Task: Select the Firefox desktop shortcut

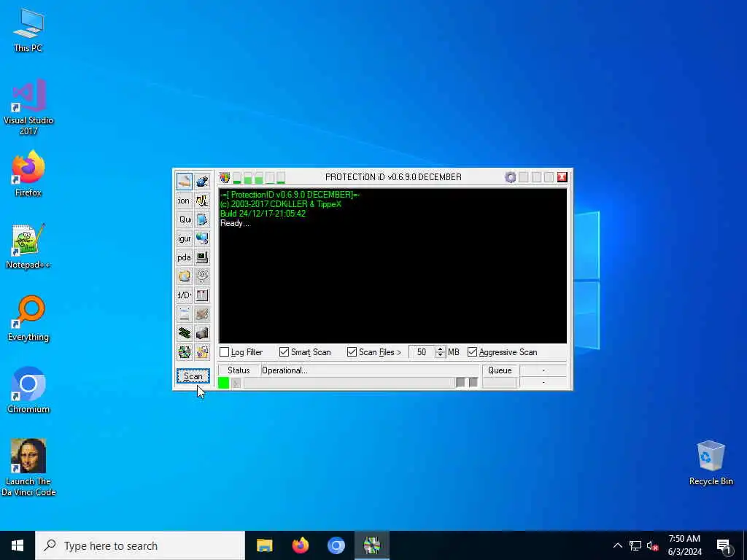Action: point(28,174)
